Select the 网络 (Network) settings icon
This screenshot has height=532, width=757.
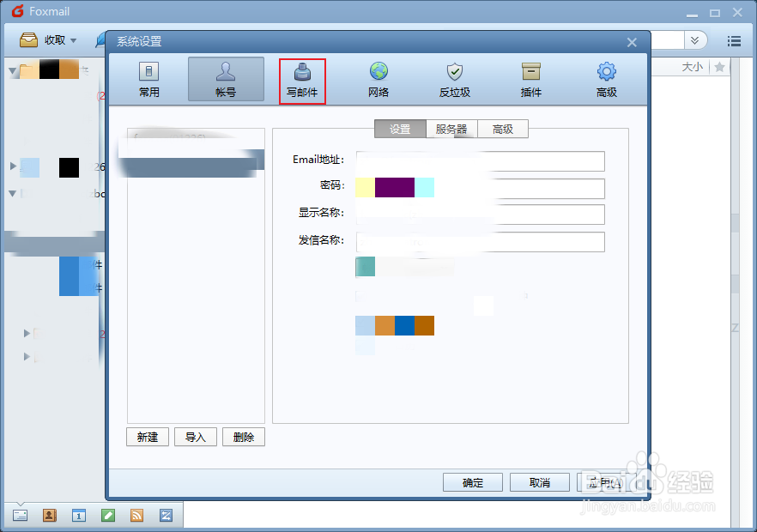(378, 80)
